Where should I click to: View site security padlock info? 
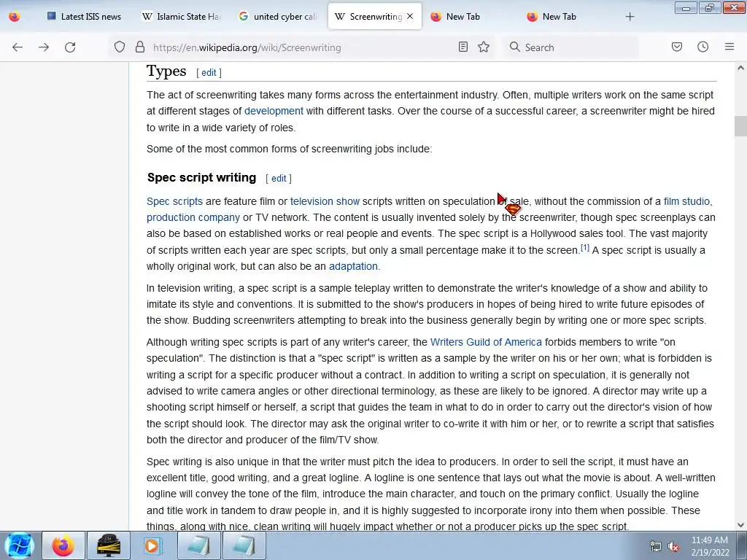tap(139, 47)
